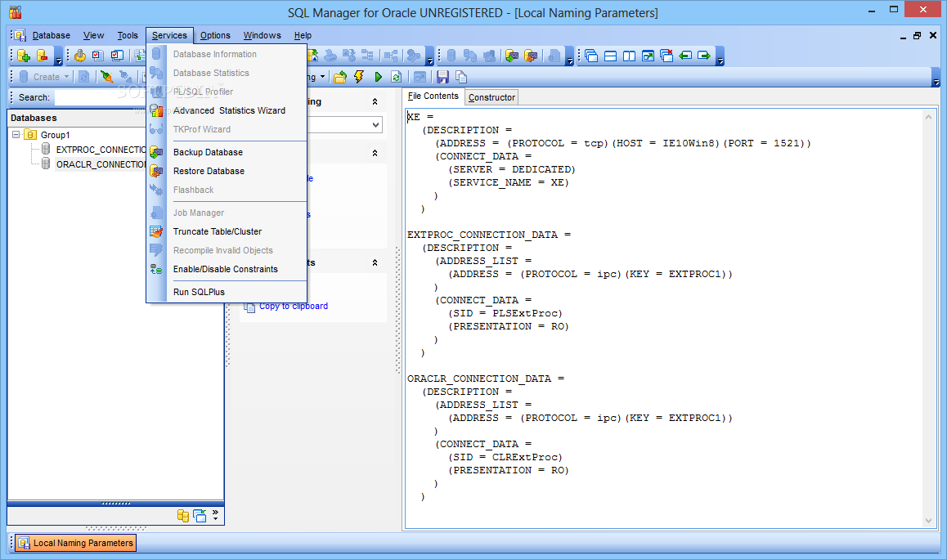Click the yellow lightning bolt icon
The height and width of the screenshot is (560, 947).
tap(359, 77)
